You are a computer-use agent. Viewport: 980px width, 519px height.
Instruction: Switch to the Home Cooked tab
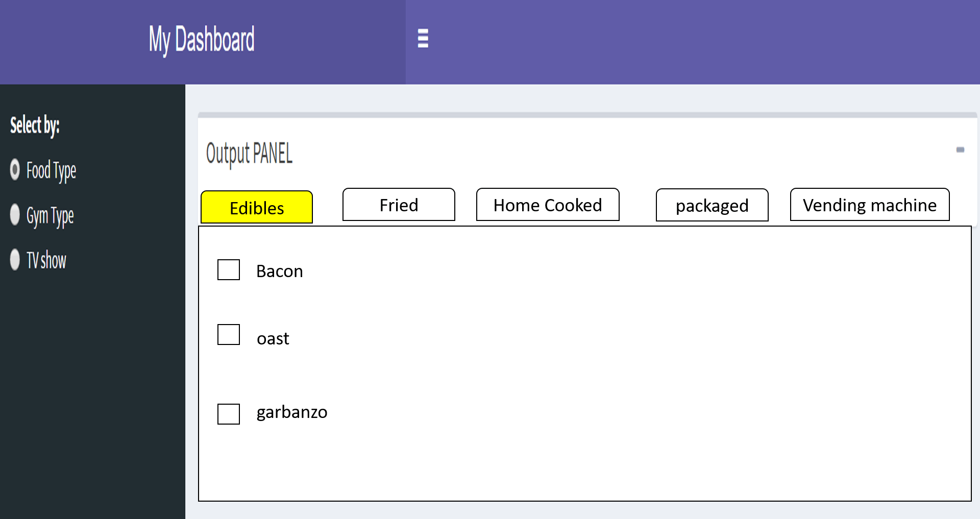pos(547,205)
